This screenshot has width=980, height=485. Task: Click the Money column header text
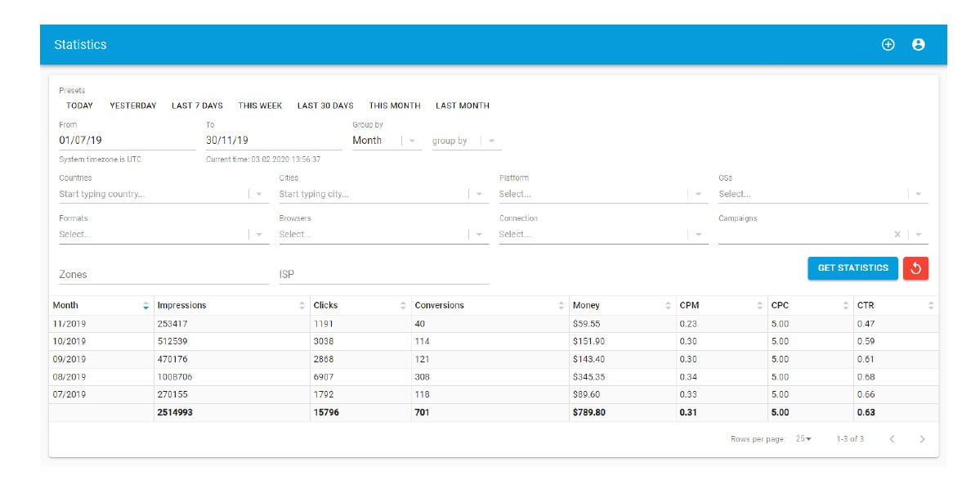(x=586, y=305)
